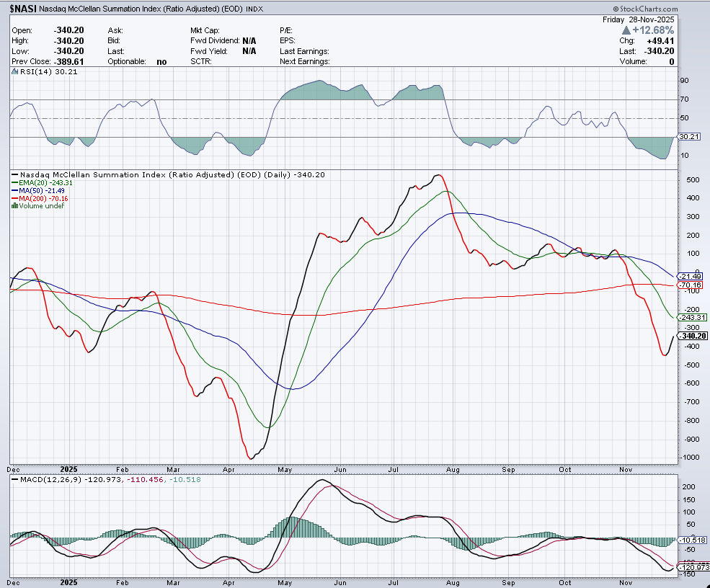
Task: Click the volume bars icon beside Volume undef
Action: coord(15,206)
